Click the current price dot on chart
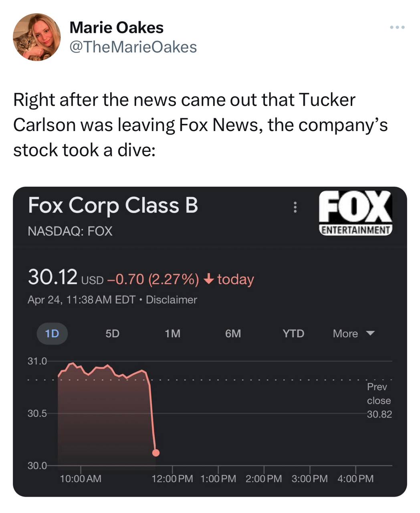Viewport: 420px width, 513px height. (x=156, y=453)
